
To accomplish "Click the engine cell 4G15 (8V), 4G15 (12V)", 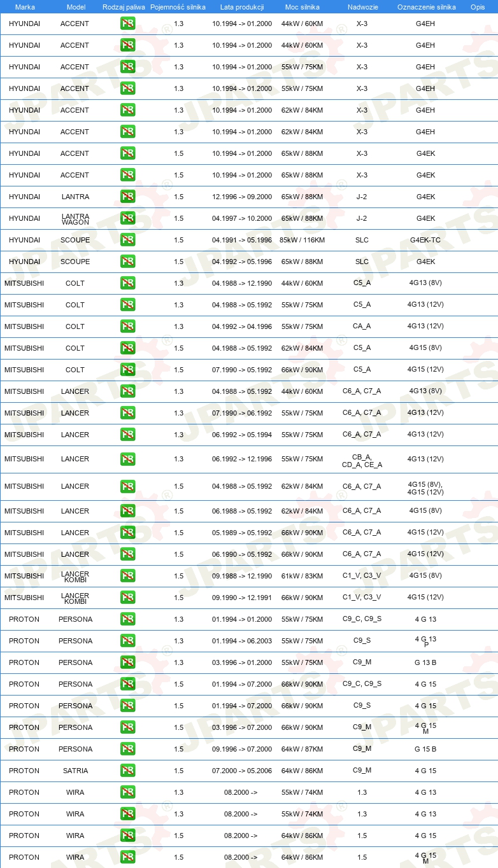I will click(x=425, y=487).
